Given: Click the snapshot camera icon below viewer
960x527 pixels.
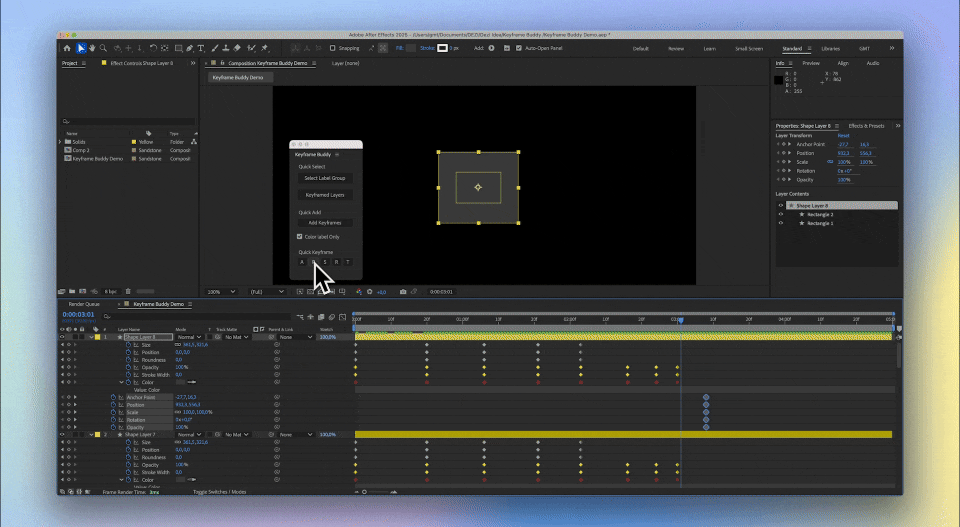Looking at the screenshot, I should tap(403, 292).
